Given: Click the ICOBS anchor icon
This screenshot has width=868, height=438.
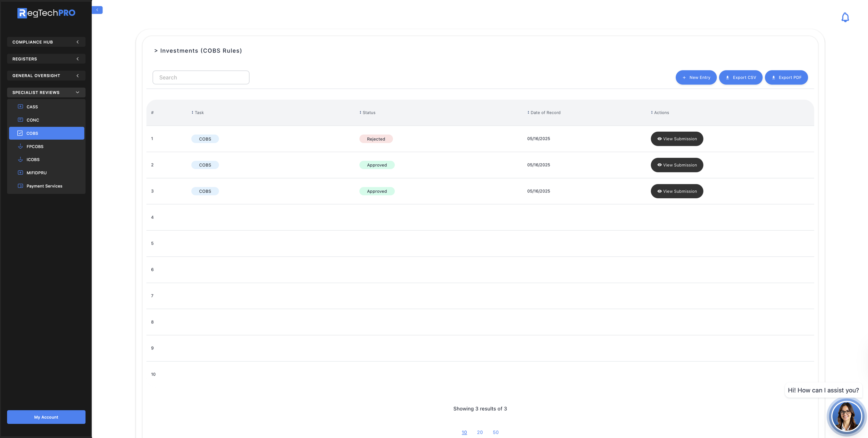Looking at the screenshot, I should pyautogui.click(x=20, y=159).
